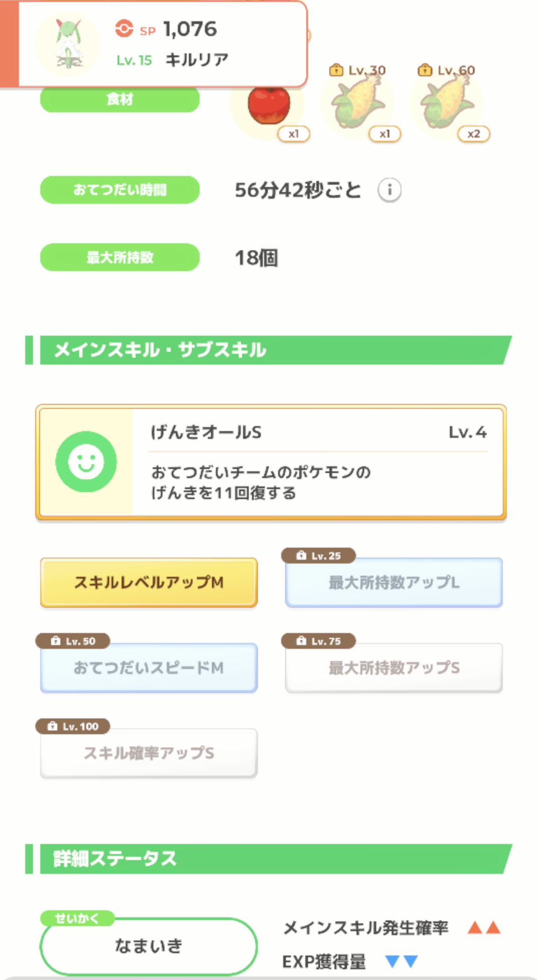Tap the なまいき nature box
This screenshot has width=538, height=980.
tap(149, 946)
